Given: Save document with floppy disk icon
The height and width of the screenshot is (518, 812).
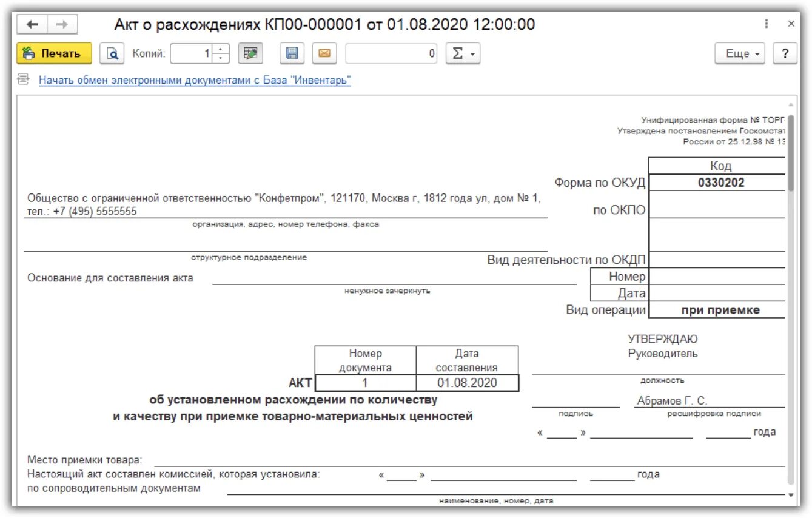Looking at the screenshot, I should tap(292, 53).
